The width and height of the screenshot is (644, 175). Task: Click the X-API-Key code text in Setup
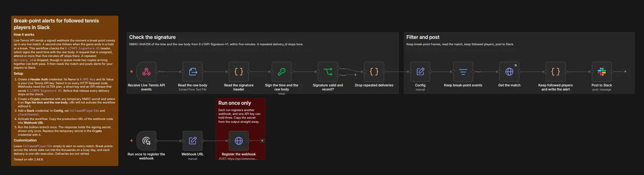click(x=87, y=79)
